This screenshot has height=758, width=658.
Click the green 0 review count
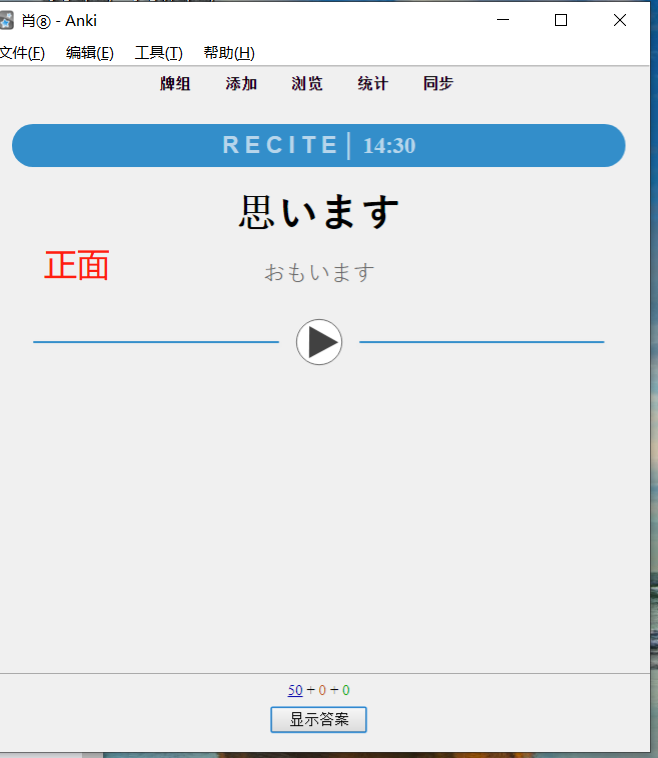[x=346, y=690]
